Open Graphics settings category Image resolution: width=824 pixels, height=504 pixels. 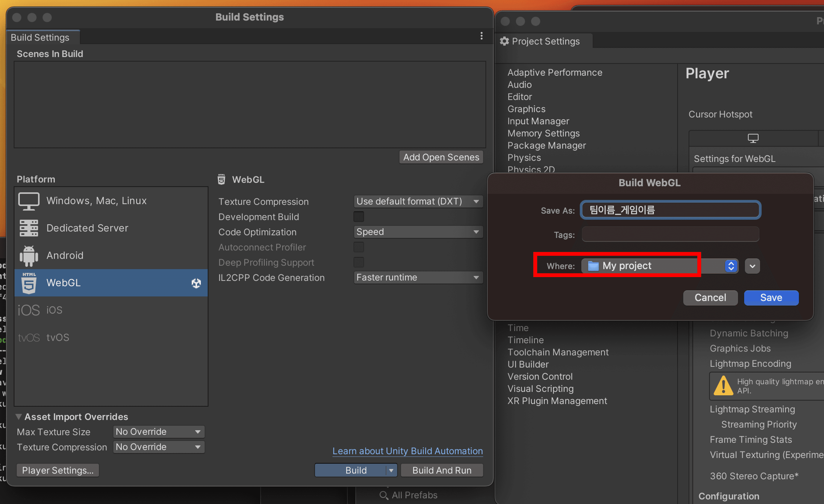(526, 109)
